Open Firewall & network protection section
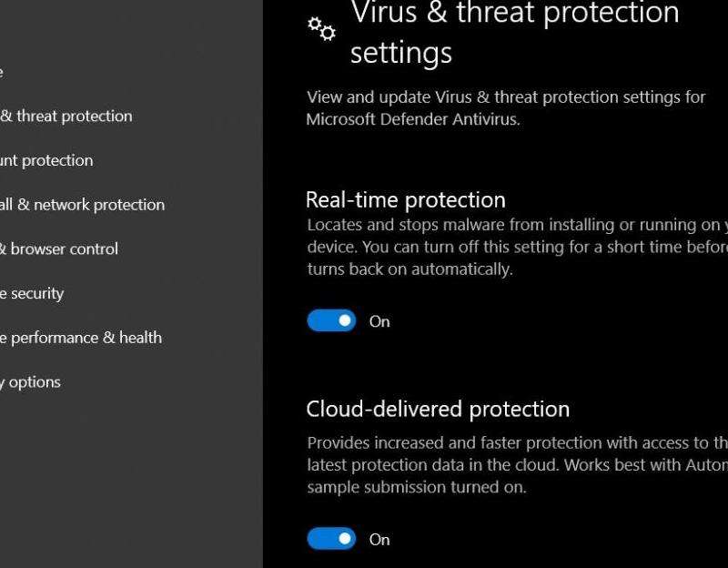The height and width of the screenshot is (568, 728). pos(83,205)
